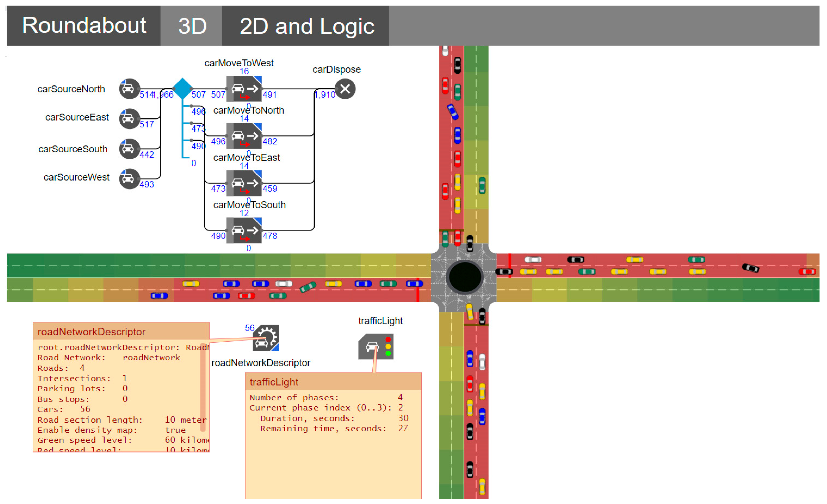Click the trafficLight block icon
This screenshot has height=504, width=827.
click(x=376, y=346)
